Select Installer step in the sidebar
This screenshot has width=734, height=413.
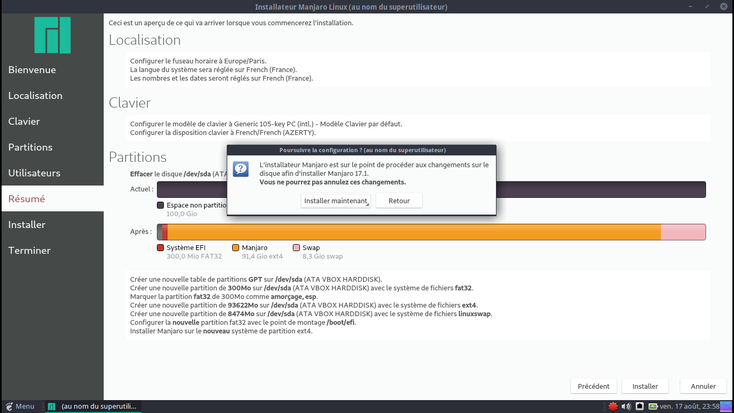point(52,225)
